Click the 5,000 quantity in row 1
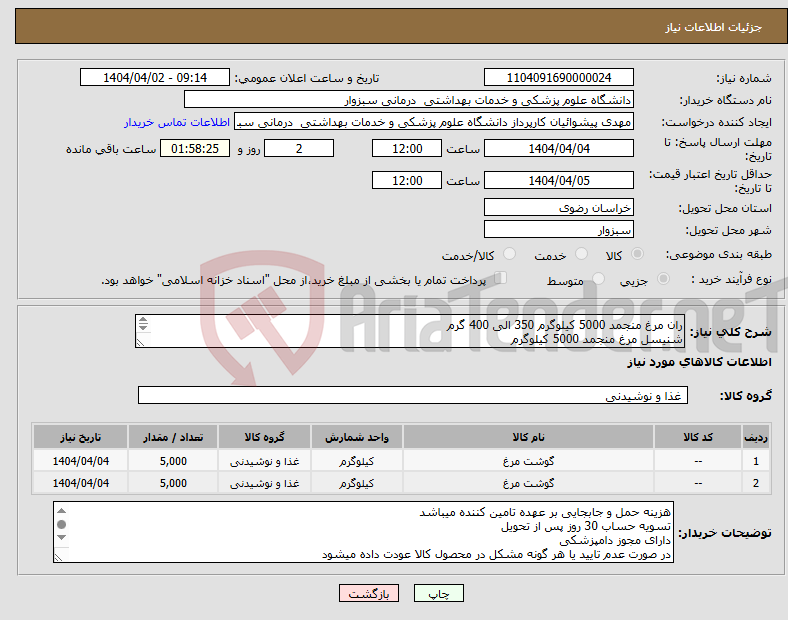This screenshot has width=788, height=620. tap(173, 461)
